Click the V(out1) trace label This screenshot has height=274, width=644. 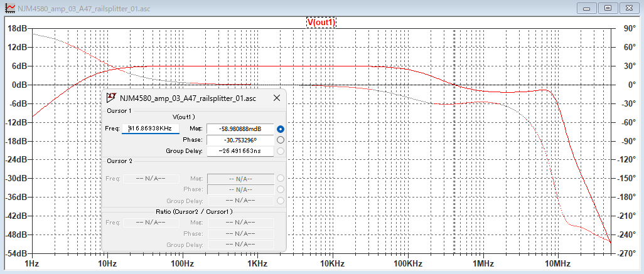321,22
